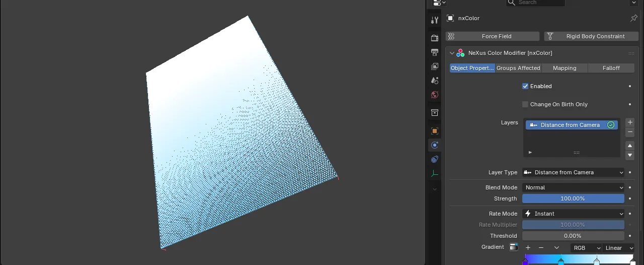Image resolution: width=644 pixels, height=265 pixels.
Task: Add a new color layer with plus button
Action: (x=630, y=122)
